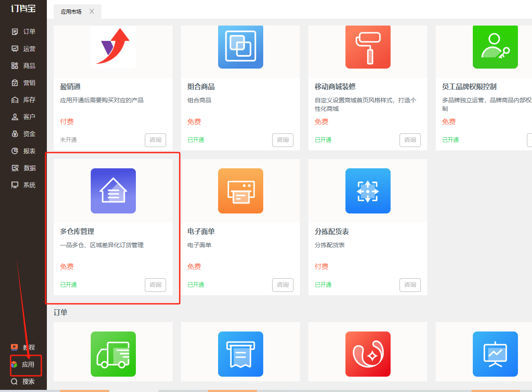Image resolution: width=532 pixels, height=392 pixels.
Task: Open the 多仓库管理 house icon
Action: [x=113, y=191]
